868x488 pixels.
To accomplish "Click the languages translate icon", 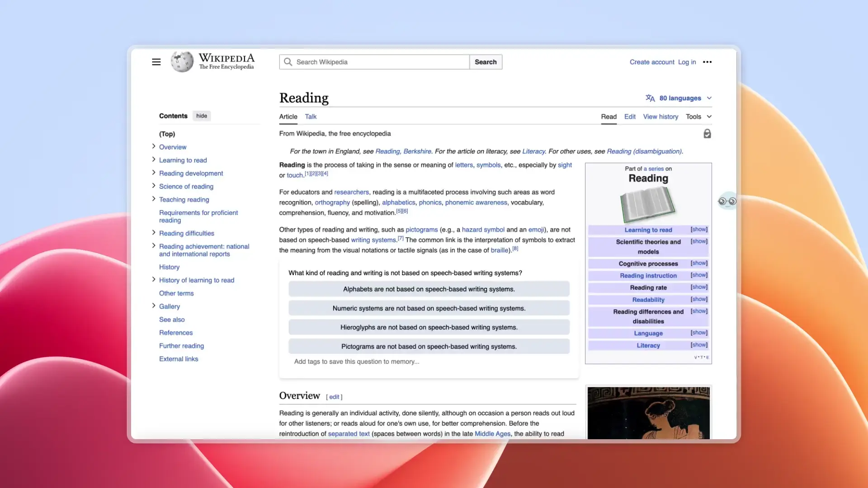I will pyautogui.click(x=650, y=98).
